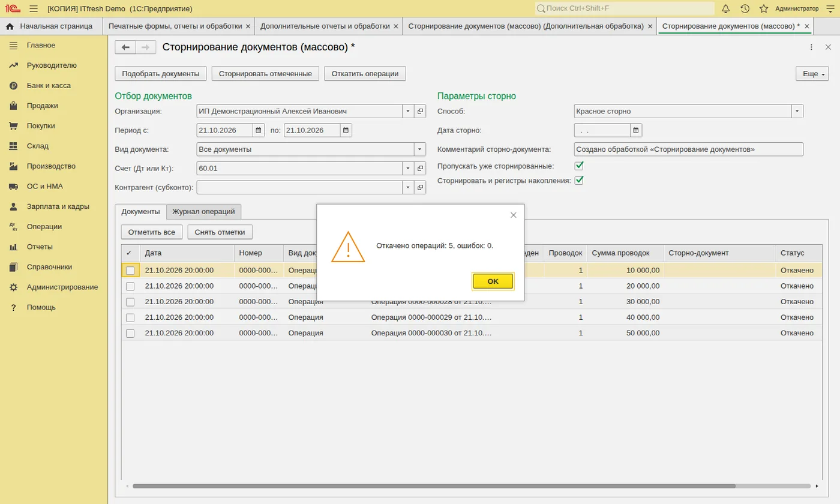
Task: Toggle Сторнировать и регистры накопления checkbox
Action: (x=579, y=180)
